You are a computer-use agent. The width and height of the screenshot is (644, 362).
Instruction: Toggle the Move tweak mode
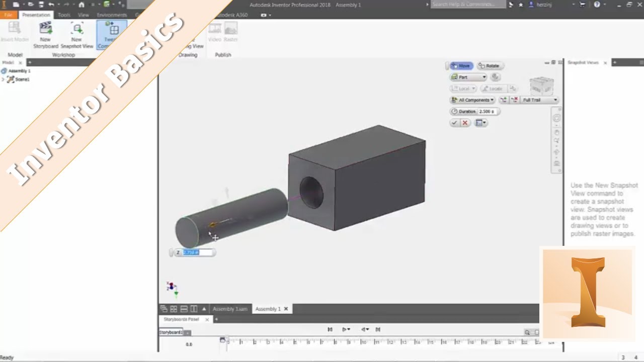click(461, 66)
